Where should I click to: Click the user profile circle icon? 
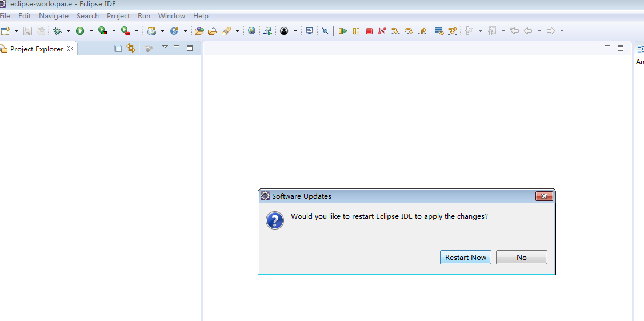pos(284,31)
